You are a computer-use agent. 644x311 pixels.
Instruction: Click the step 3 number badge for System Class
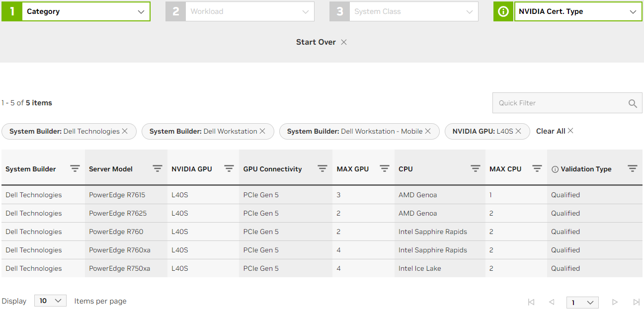coord(340,11)
